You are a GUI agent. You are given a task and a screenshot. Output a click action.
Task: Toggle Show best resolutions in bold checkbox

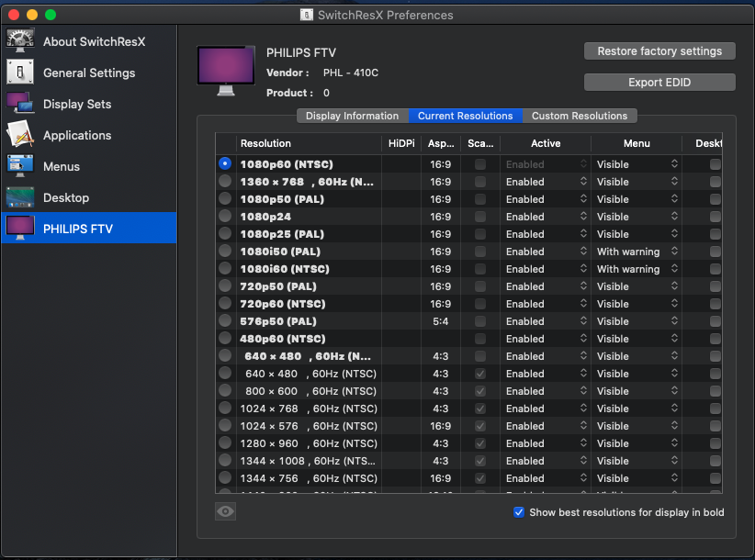(519, 512)
